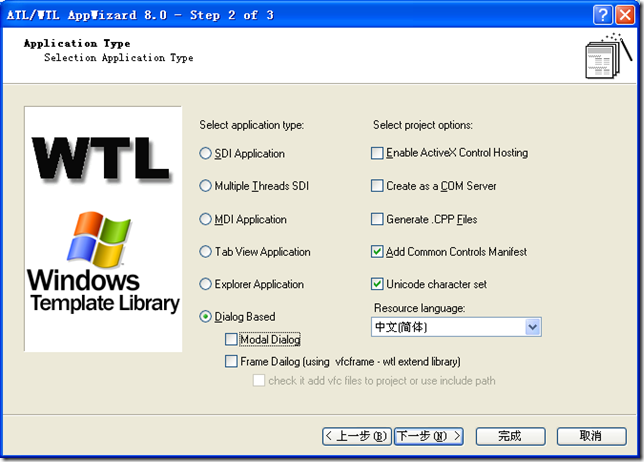Click the wizard document icon in header
Image resolution: width=644 pixels, height=462 pixels.
pos(608,56)
